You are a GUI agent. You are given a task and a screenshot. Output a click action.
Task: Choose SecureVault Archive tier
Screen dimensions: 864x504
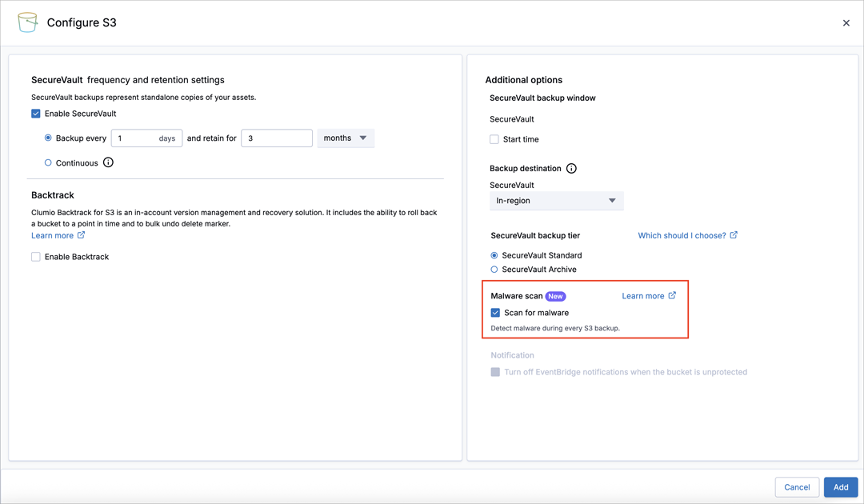[x=494, y=270]
